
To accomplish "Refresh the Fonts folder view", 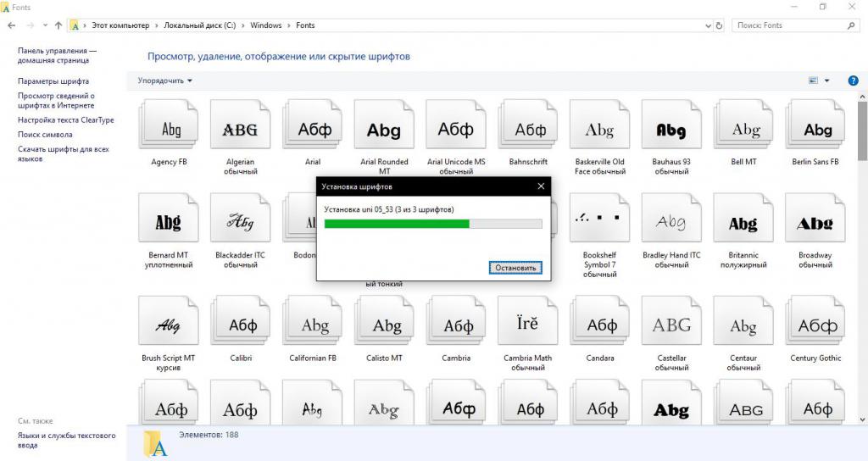I will [x=719, y=25].
